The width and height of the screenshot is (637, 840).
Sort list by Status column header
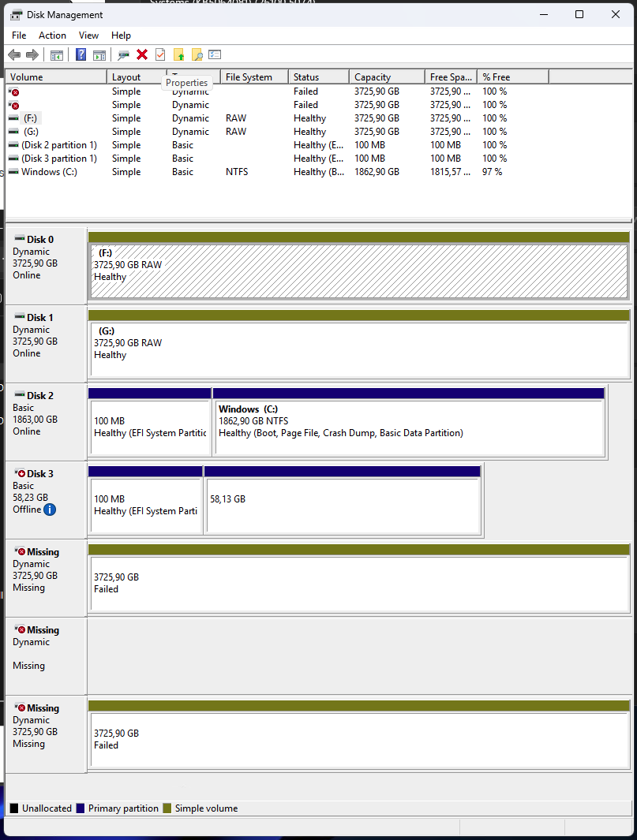coord(317,77)
